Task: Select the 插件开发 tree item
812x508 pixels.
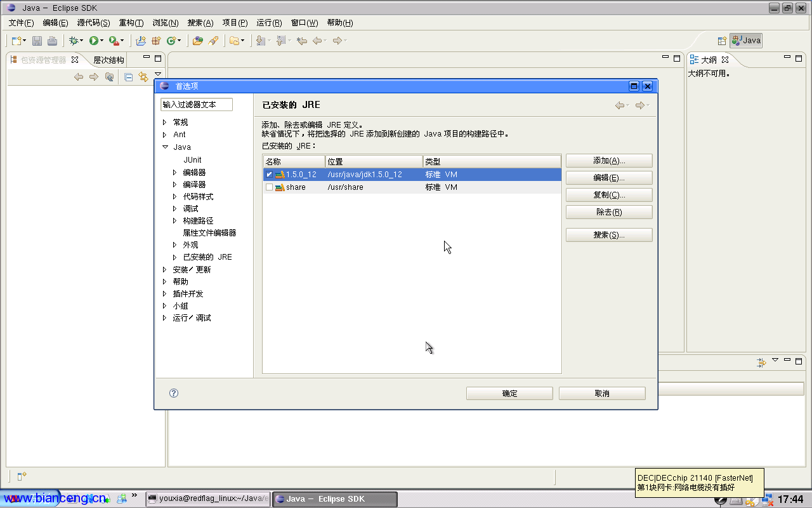Action: click(x=188, y=294)
